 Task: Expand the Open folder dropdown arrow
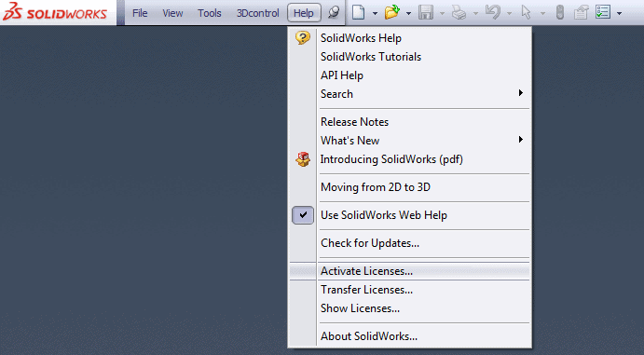click(408, 14)
